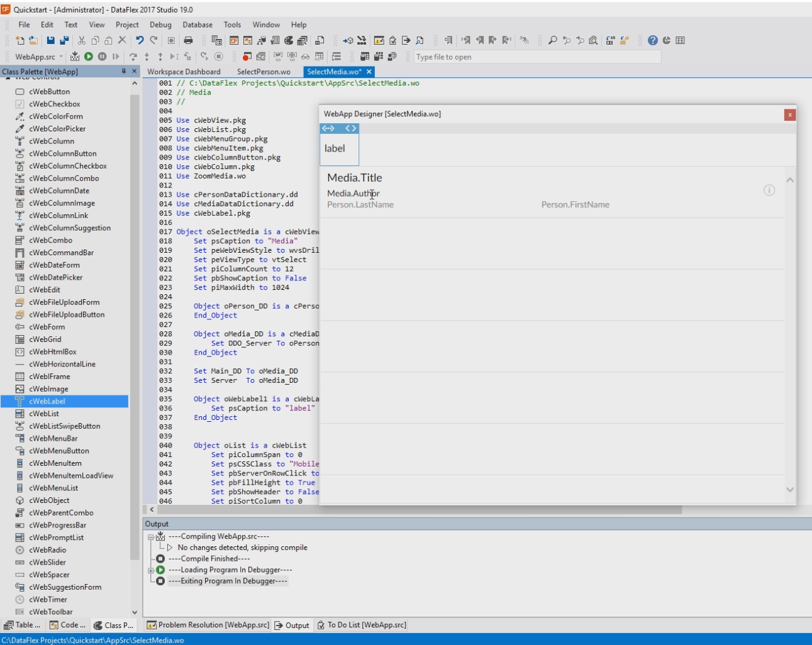The height and width of the screenshot is (645, 812).
Task: Switch to the Workspace Dashboard tab
Action: pos(184,72)
